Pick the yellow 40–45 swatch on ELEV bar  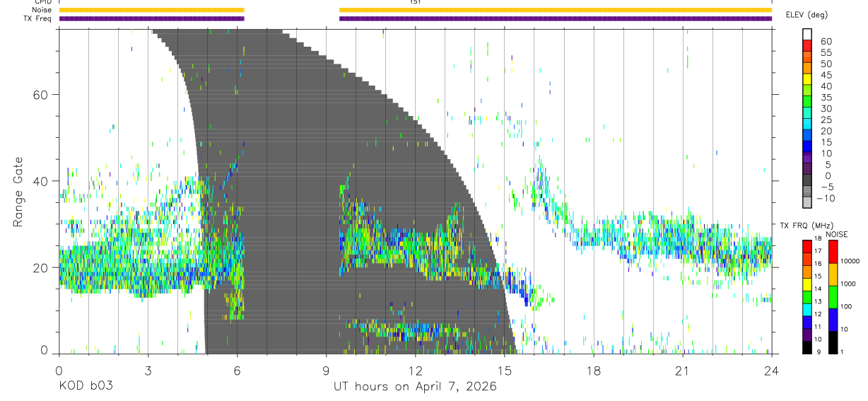pyautogui.click(x=807, y=79)
